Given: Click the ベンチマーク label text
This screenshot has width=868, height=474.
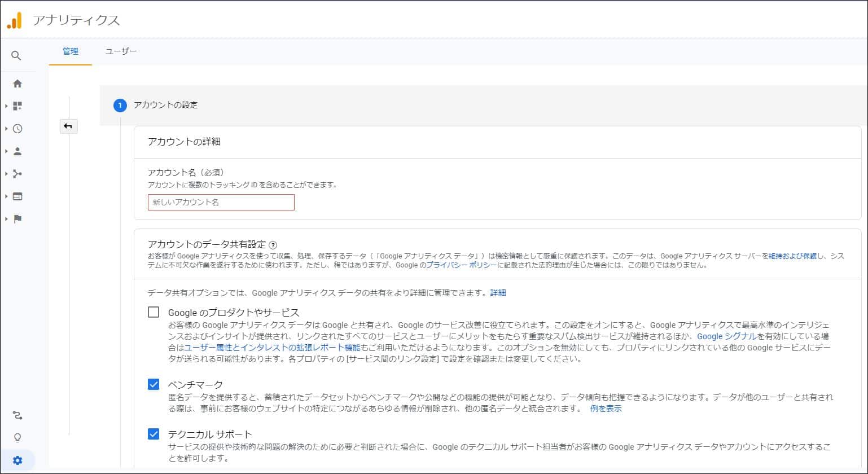Looking at the screenshot, I should 195,385.
